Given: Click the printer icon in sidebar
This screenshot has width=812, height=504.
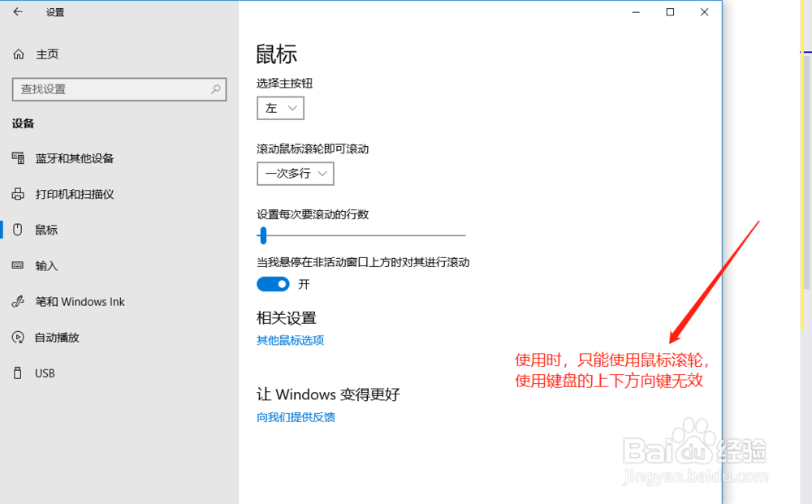Looking at the screenshot, I should click(x=18, y=194).
